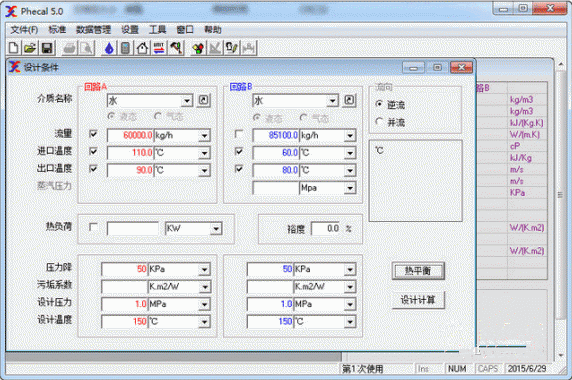572x380 pixels.
Task: Click the 设计计算 button
Action: (x=418, y=300)
